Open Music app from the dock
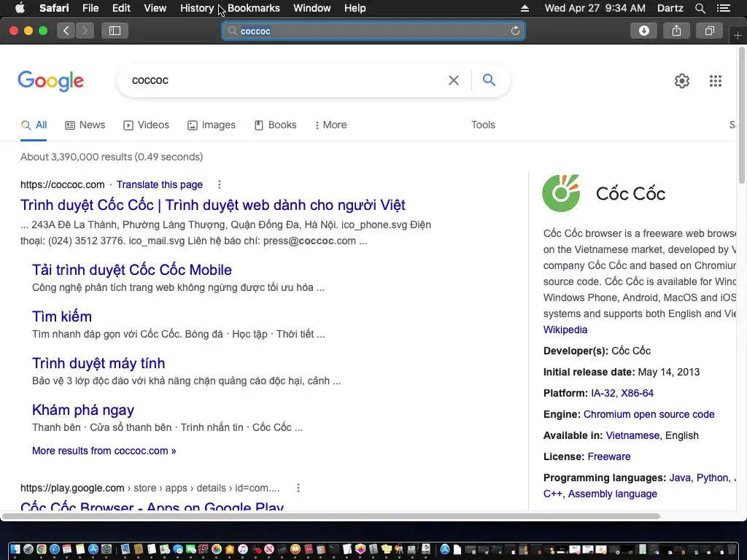 (243, 549)
